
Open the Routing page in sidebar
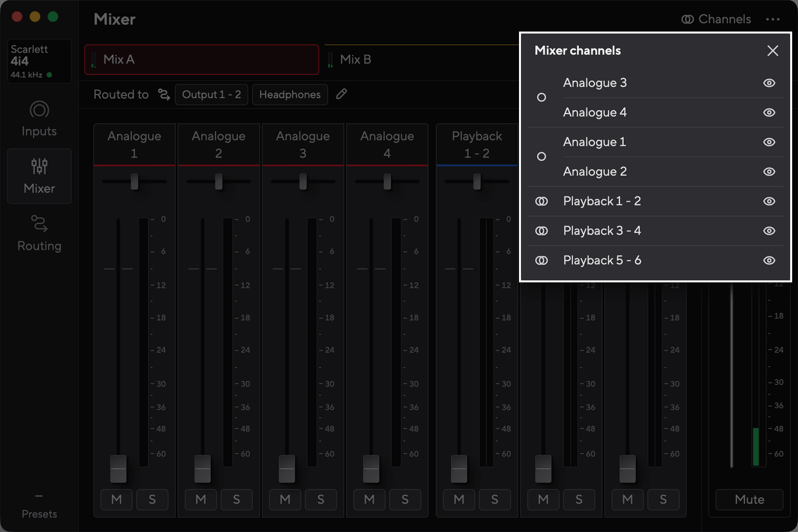point(39,233)
